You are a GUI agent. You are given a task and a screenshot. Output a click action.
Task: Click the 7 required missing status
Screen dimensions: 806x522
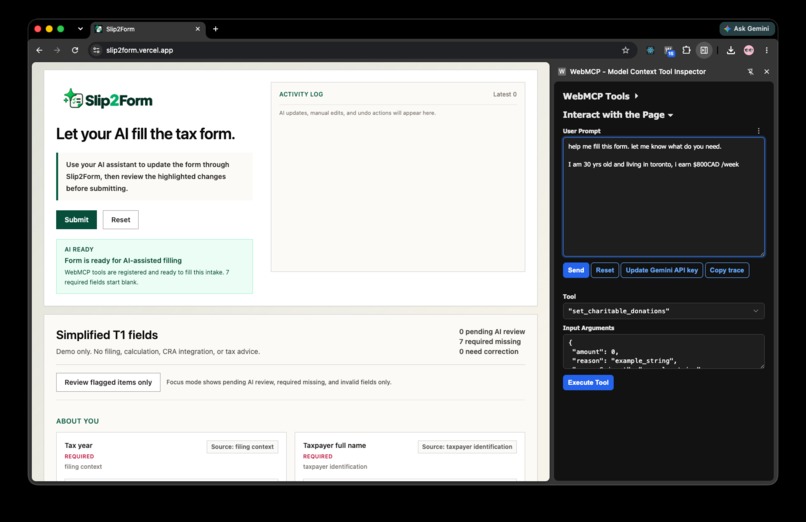click(x=490, y=342)
